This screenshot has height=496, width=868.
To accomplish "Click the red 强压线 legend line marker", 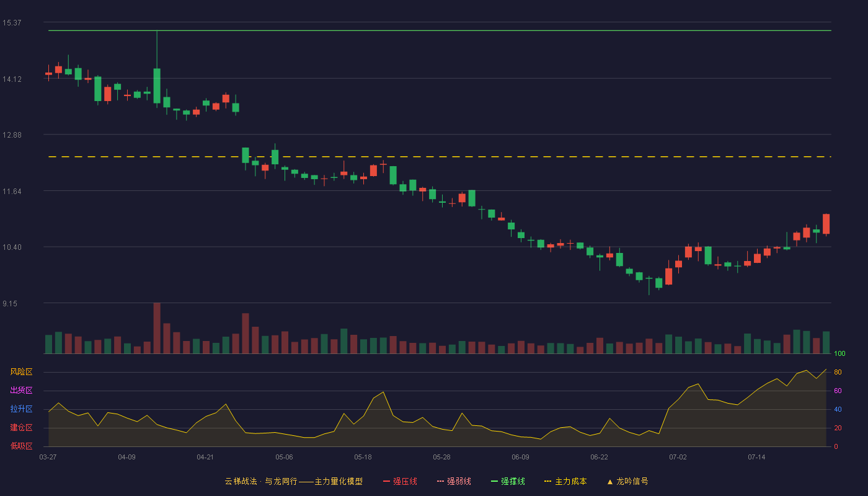I will click(x=386, y=481).
